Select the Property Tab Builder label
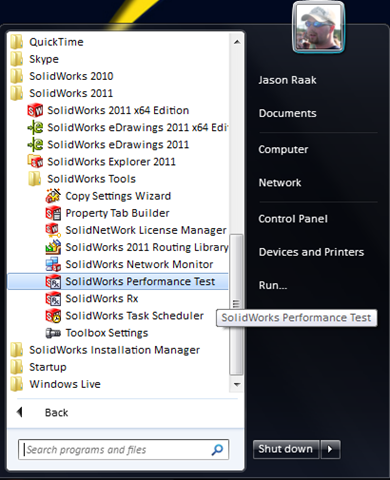This screenshot has width=390, height=480. [117, 213]
